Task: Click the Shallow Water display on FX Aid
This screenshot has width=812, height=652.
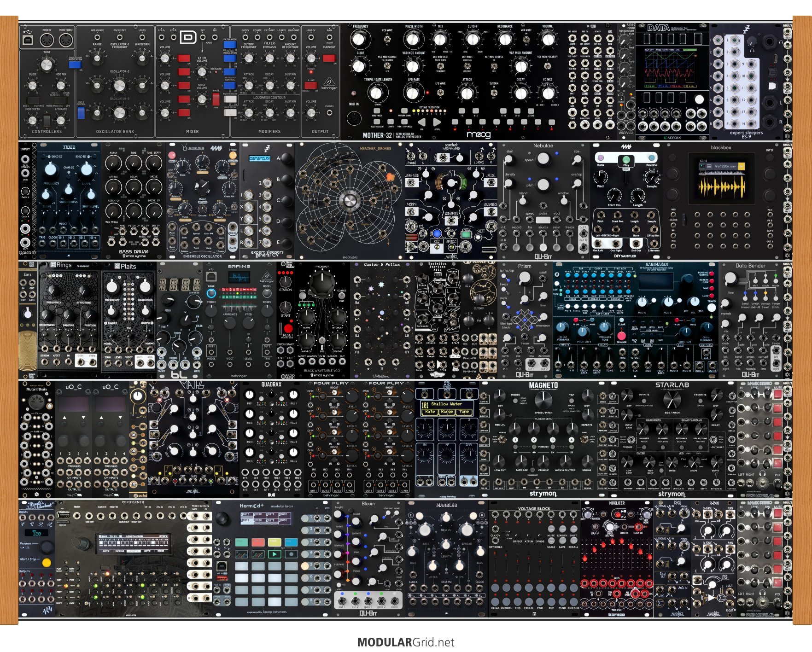Action: 446,408
